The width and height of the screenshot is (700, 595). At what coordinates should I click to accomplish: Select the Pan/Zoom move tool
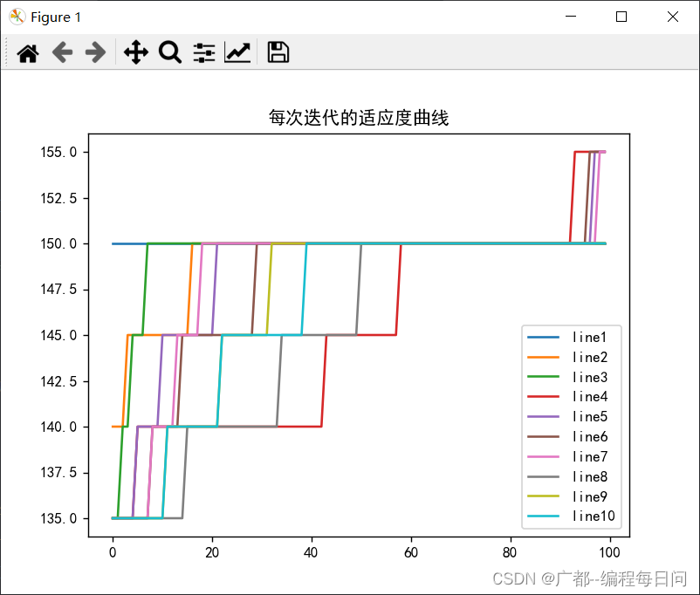click(x=135, y=53)
